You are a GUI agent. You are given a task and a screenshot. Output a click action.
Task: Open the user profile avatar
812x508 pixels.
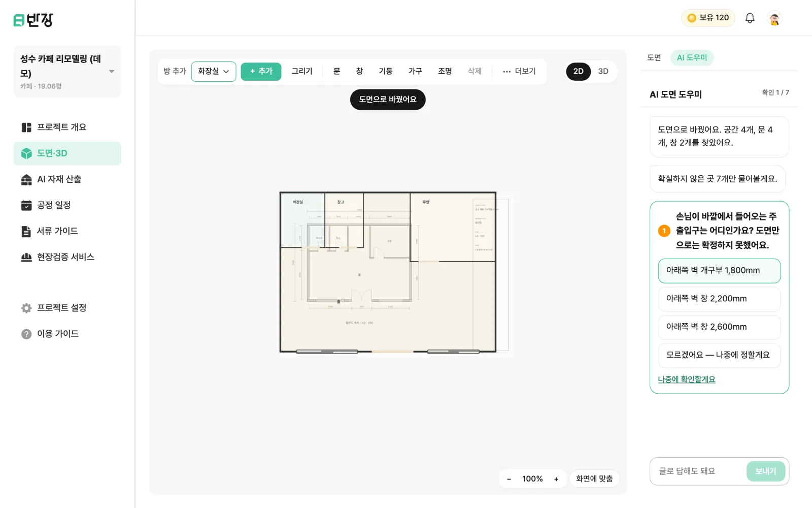pyautogui.click(x=774, y=18)
